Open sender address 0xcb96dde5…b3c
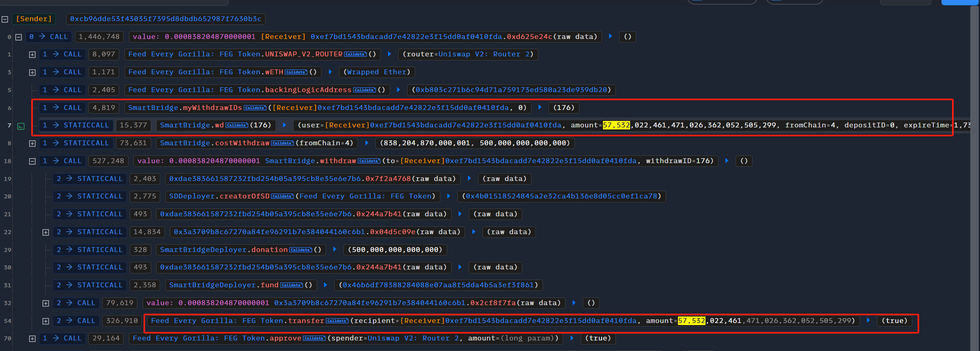The width and height of the screenshot is (980, 351). [165, 19]
